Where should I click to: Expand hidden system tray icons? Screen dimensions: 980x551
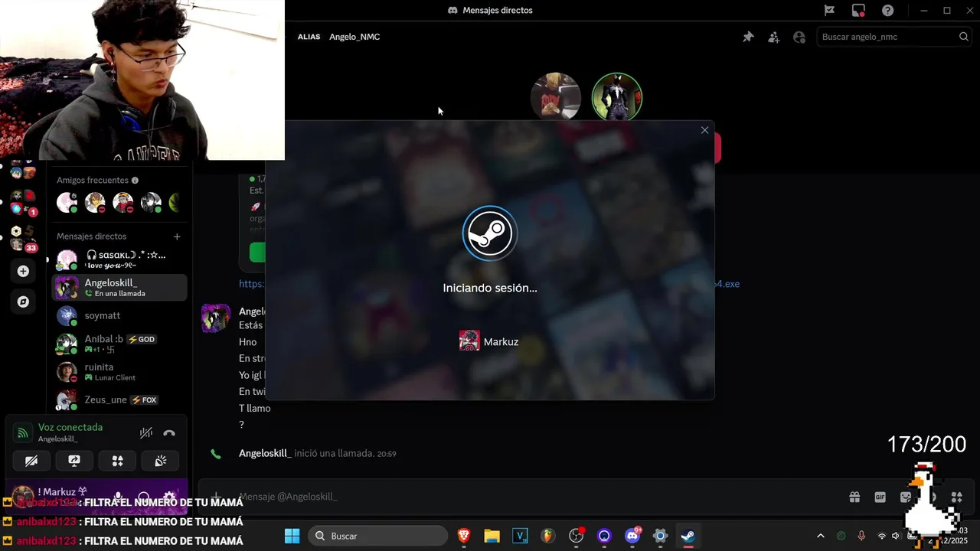pos(821,536)
